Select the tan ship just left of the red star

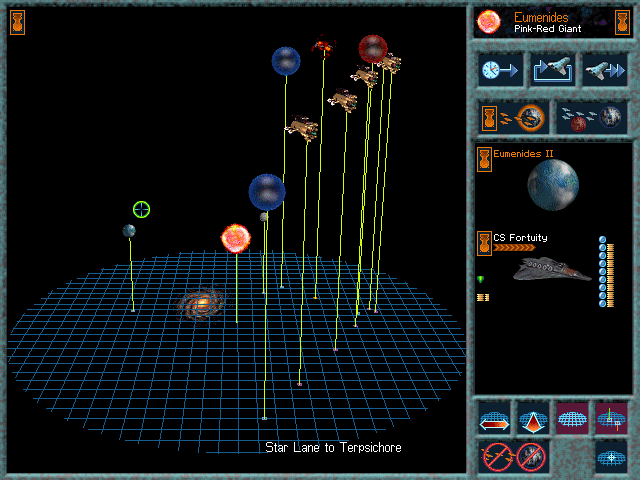click(365, 76)
